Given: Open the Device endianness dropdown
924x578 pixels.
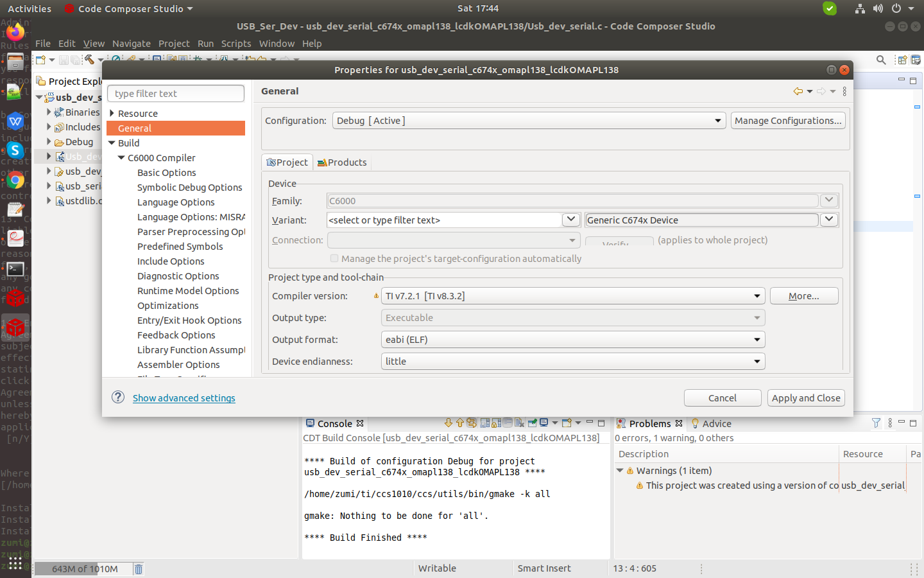Looking at the screenshot, I should 573,362.
